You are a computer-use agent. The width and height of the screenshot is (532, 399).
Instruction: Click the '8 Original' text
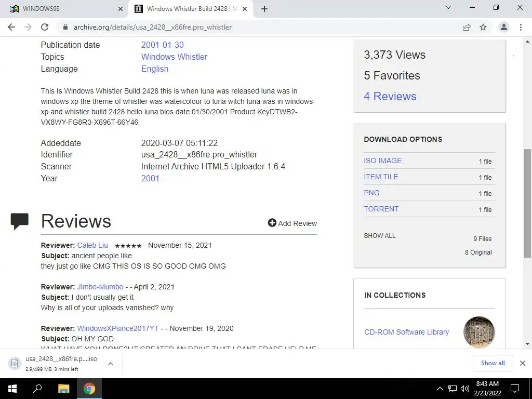[x=478, y=252]
